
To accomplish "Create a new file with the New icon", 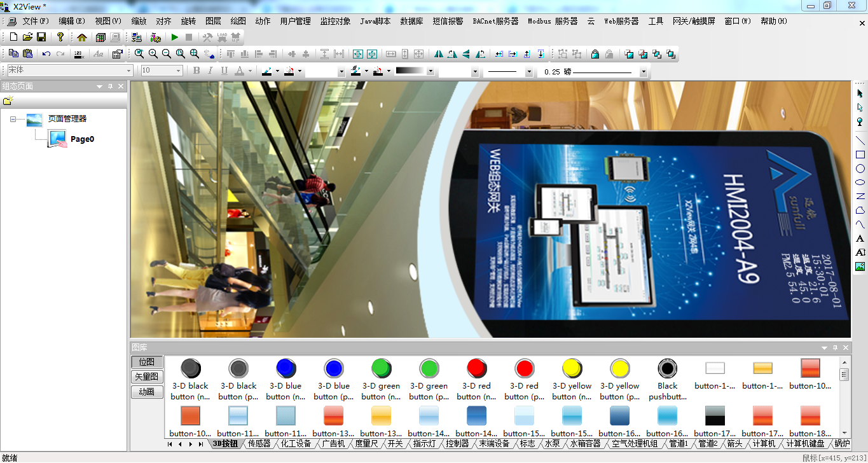I will click(x=13, y=38).
